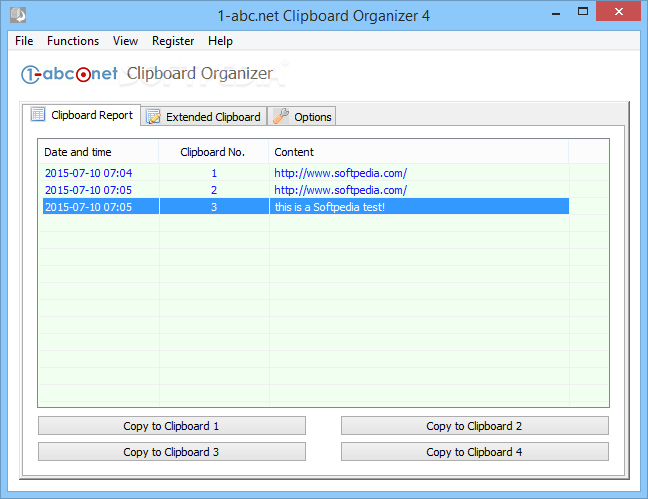Open the Register menu
This screenshot has width=648, height=499.
pos(173,41)
